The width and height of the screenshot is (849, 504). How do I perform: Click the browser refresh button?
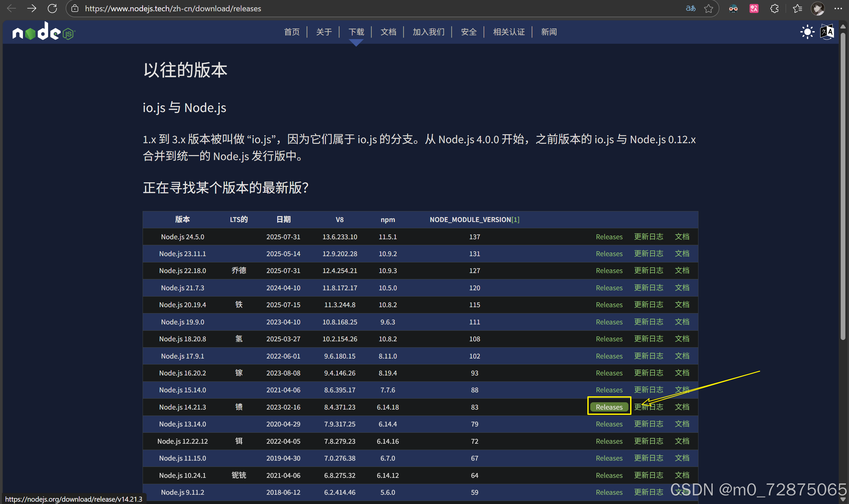tap(52, 9)
